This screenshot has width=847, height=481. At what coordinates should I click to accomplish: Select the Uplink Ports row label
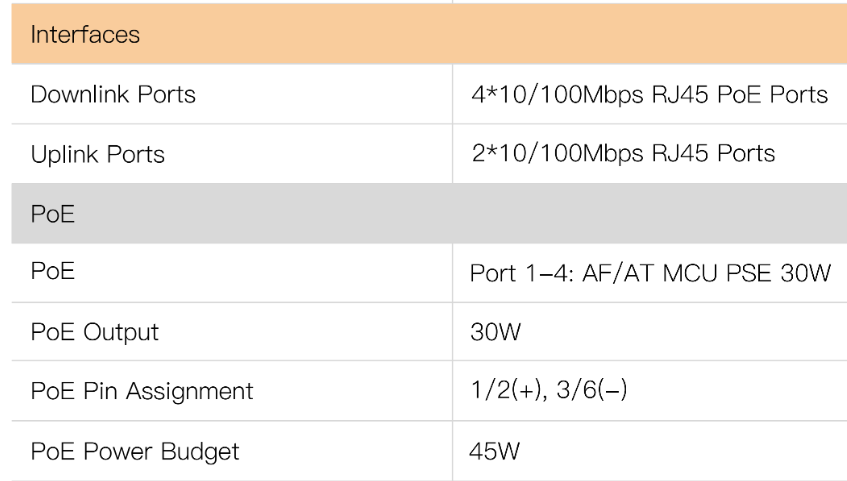coord(97,155)
